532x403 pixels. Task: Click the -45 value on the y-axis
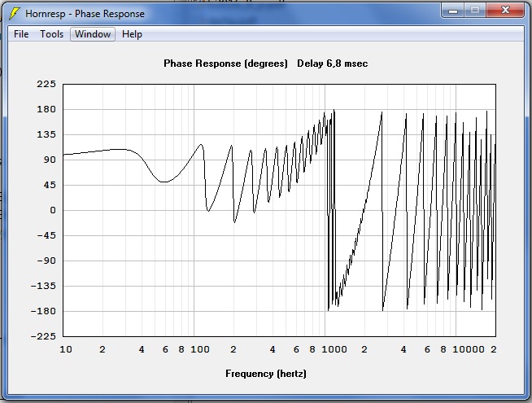46,235
